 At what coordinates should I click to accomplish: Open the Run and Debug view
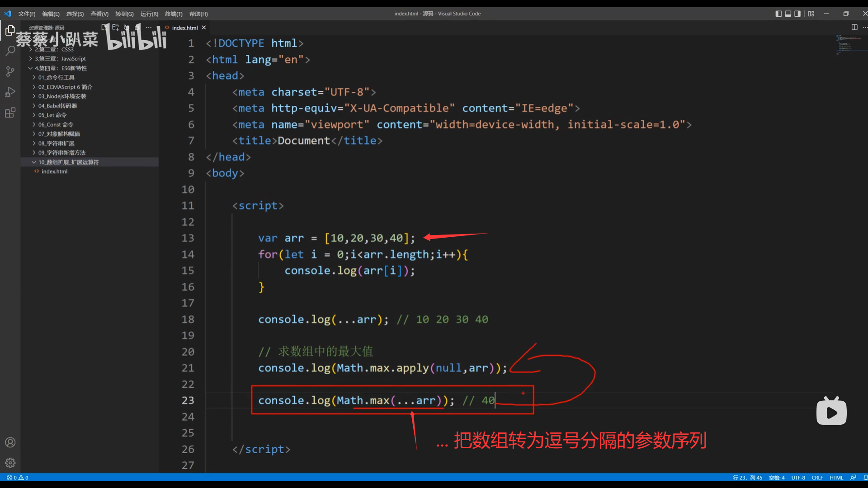pos(10,92)
